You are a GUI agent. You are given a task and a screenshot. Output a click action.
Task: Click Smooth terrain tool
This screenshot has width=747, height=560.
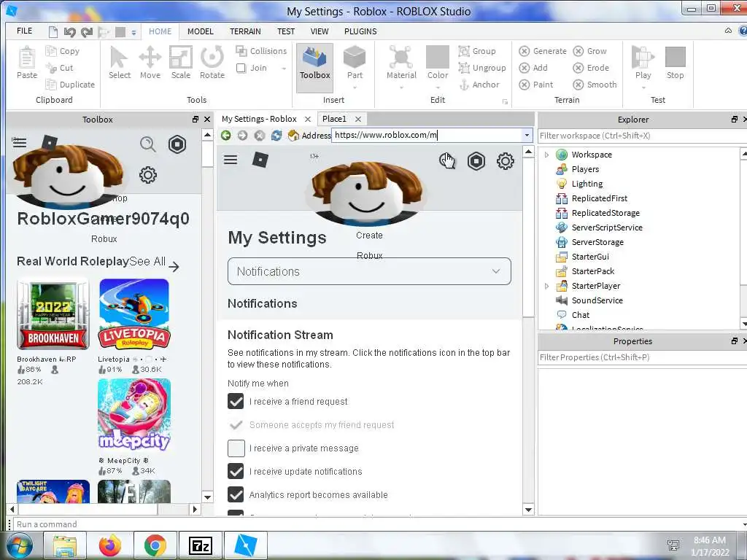[x=595, y=85]
